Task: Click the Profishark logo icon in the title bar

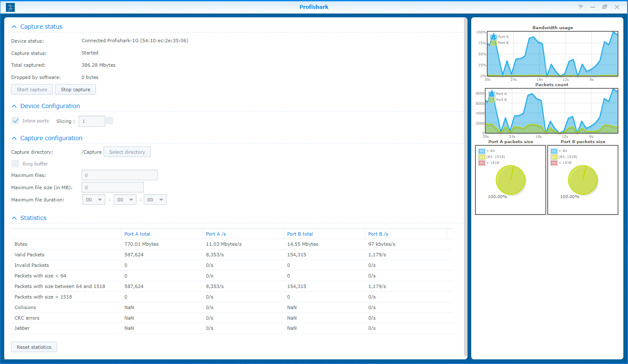Action: click(10, 7)
